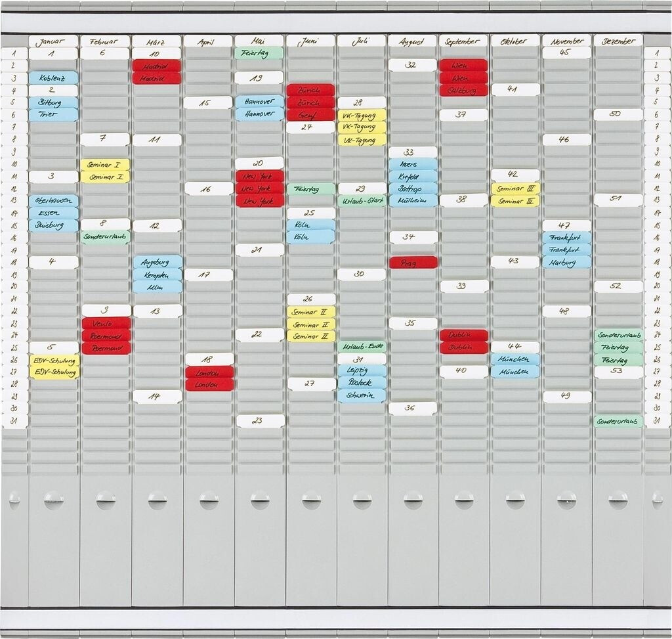This screenshot has width=672, height=639.
Task: Click the red Genf card in Juni
Action: click(310, 115)
